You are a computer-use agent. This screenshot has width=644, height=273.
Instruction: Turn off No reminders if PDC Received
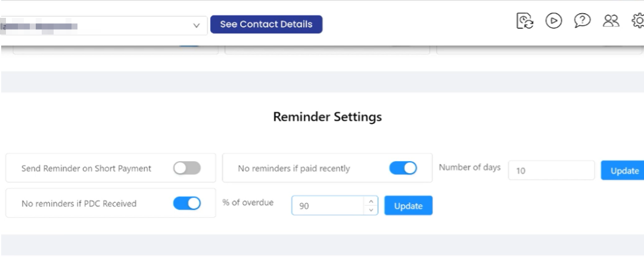[x=187, y=203]
